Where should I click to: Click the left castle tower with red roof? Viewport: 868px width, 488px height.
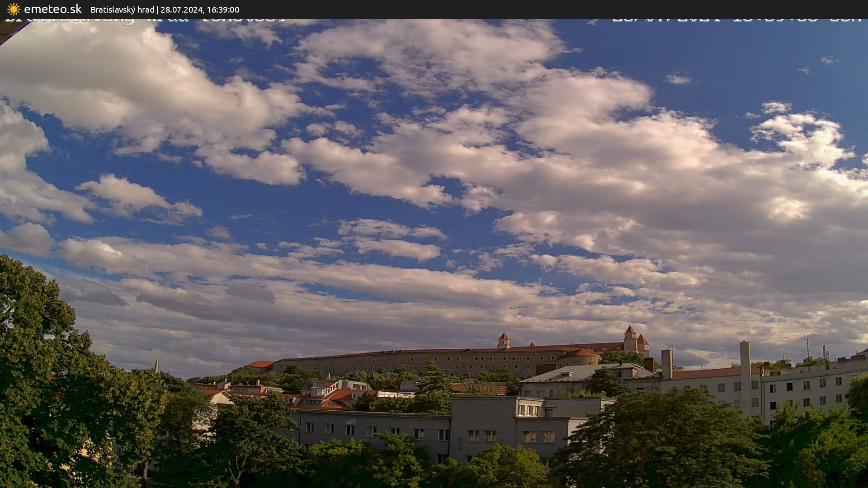[503, 341]
